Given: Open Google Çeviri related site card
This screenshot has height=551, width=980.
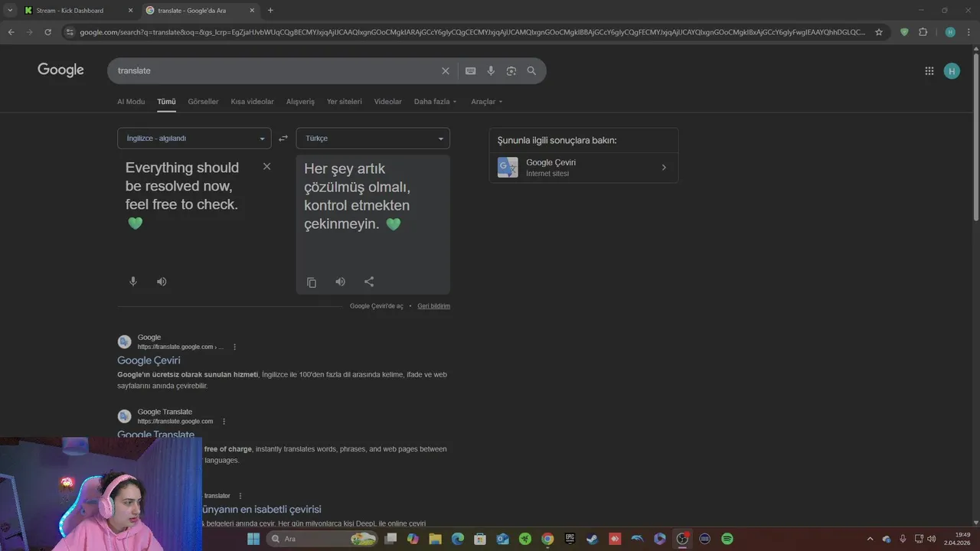Looking at the screenshot, I should click(x=584, y=168).
